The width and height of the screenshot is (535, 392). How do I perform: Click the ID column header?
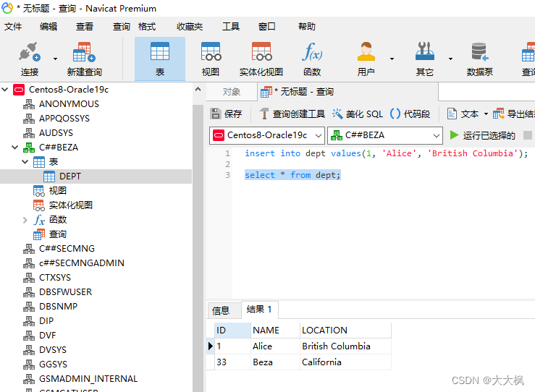[232, 331]
